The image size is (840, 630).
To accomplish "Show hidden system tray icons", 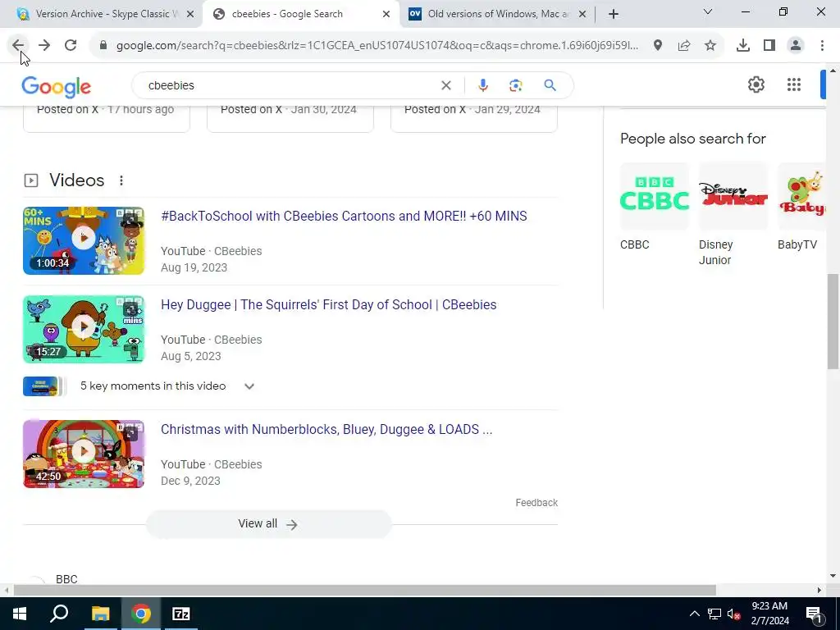I will click(694, 614).
